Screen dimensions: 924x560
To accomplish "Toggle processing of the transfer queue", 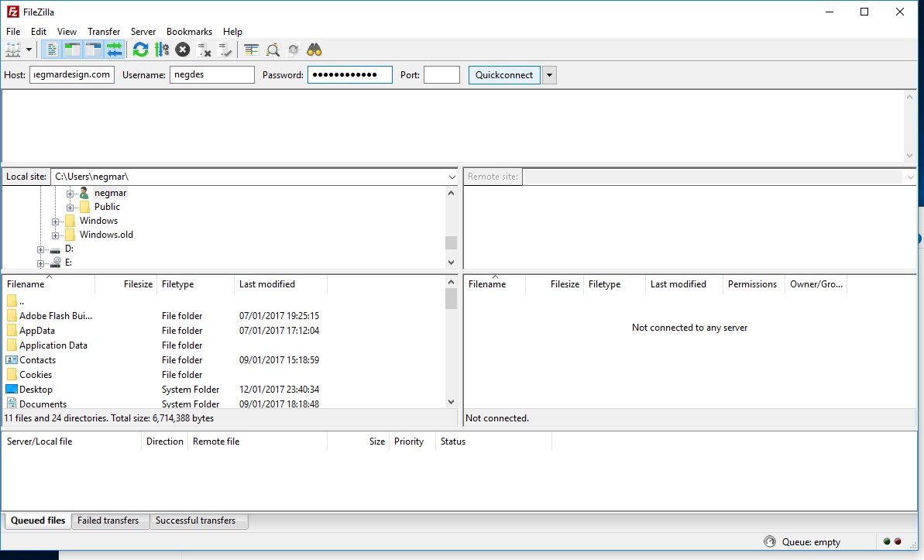I will point(161,50).
